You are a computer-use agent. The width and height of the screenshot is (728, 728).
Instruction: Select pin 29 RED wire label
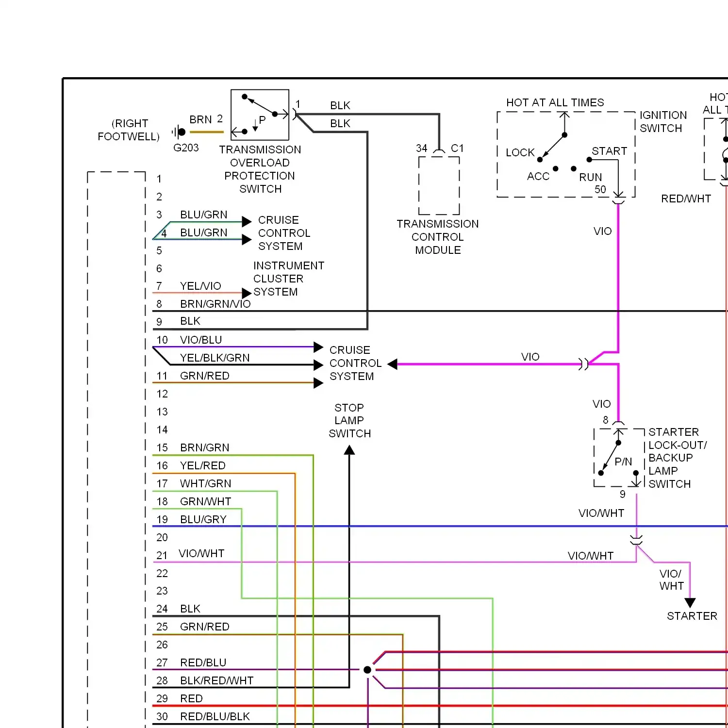tap(191, 698)
